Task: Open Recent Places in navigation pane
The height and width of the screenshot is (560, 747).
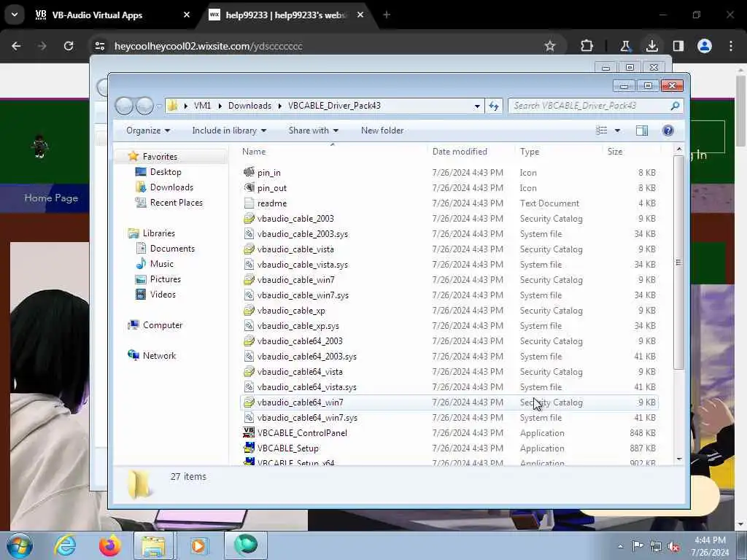Action: [x=177, y=203]
